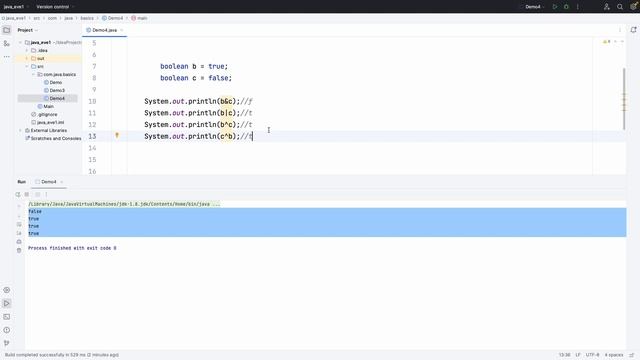Viewport: 640px width, 360px height.
Task: Open More Actions next to the debug icon
Action: click(x=578, y=7)
